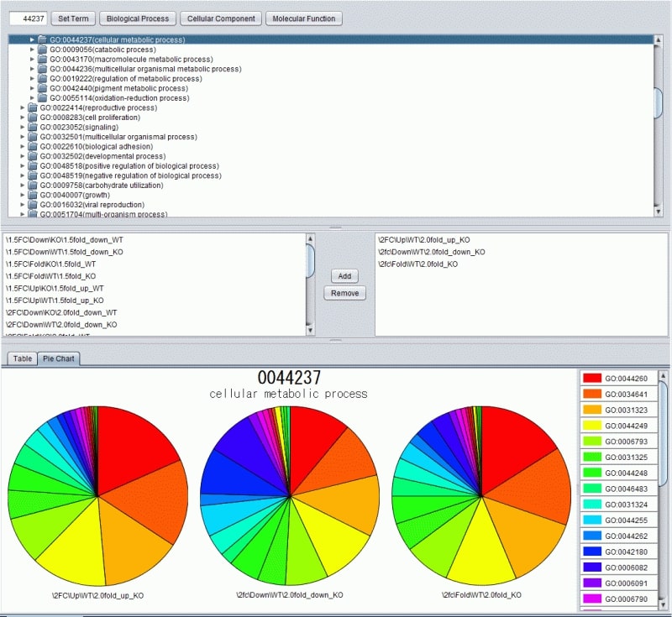Click the Add button
The width and height of the screenshot is (672, 617).
tap(344, 276)
